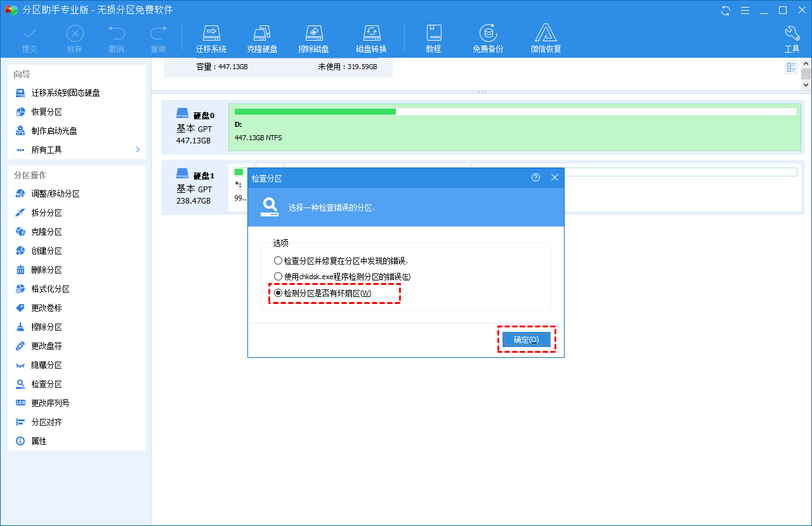Open the 迁移系统 migrate system tool

211,39
